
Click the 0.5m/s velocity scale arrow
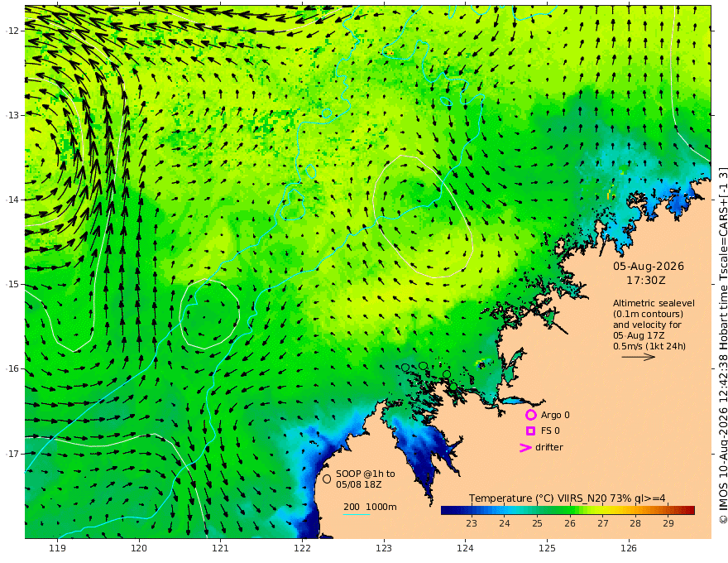pyautogui.click(x=639, y=357)
